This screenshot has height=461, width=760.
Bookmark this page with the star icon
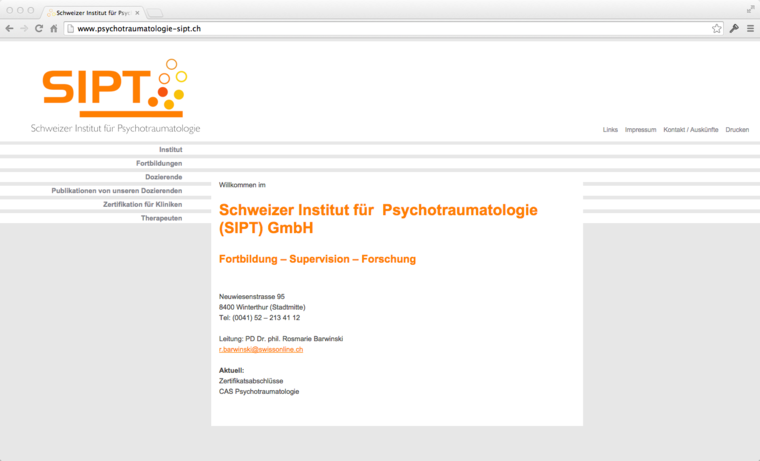tap(716, 29)
